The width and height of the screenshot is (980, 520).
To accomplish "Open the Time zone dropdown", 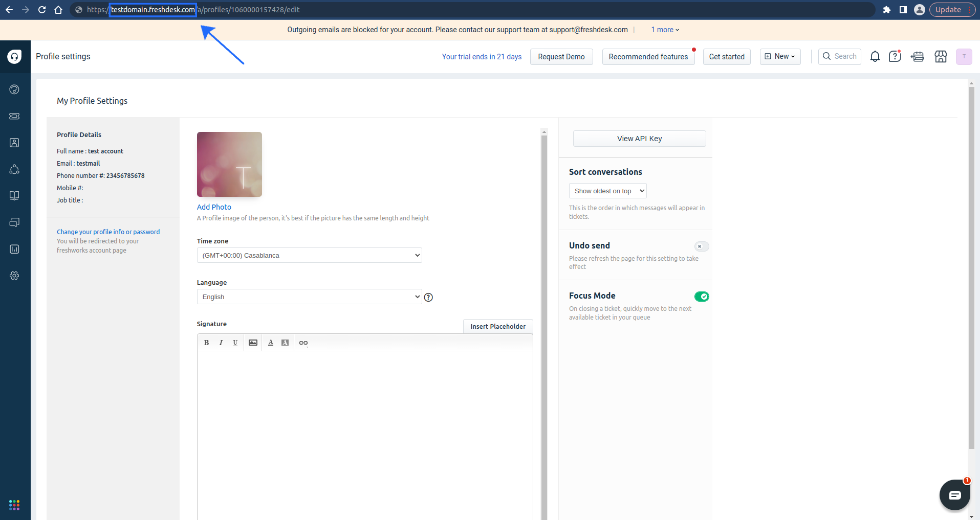I will point(309,255).
